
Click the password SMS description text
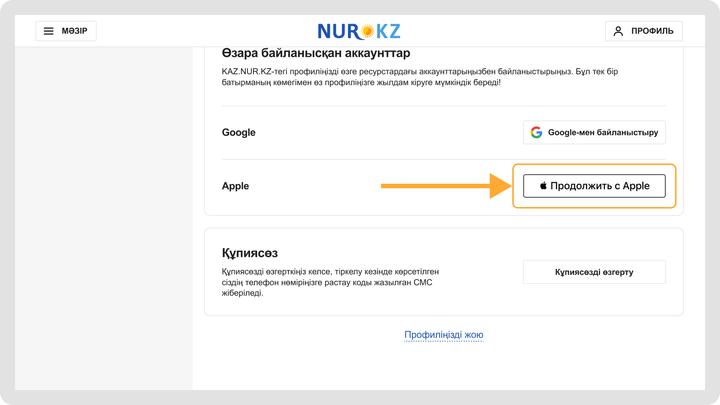coord(330,282)
